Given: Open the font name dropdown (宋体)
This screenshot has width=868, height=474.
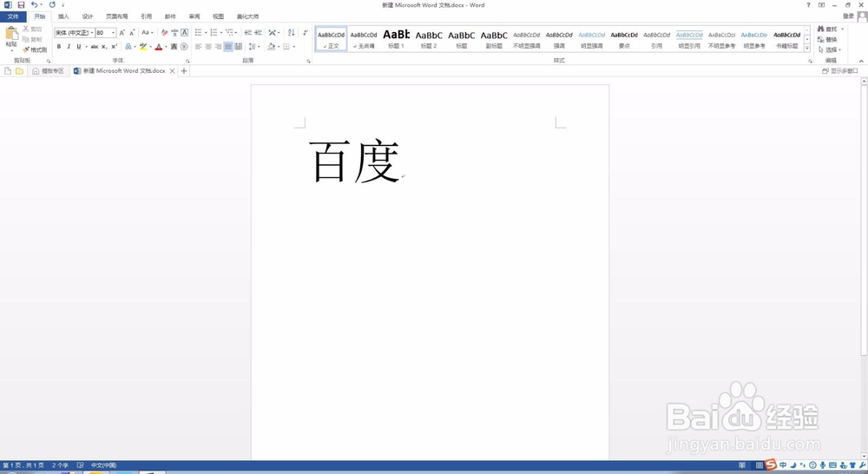Looking at the screenshot, I should [92, 33].
